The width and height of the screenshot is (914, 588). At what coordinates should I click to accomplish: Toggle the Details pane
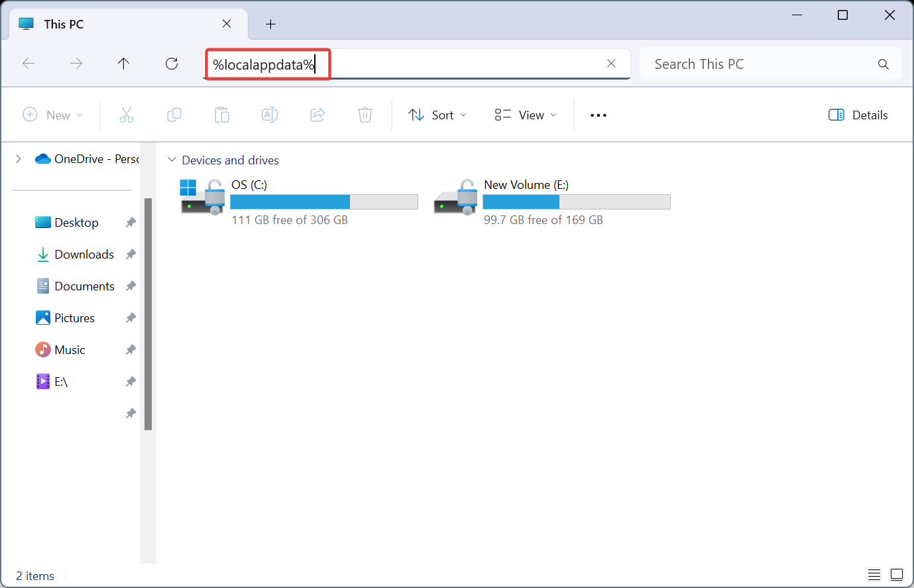858,115
